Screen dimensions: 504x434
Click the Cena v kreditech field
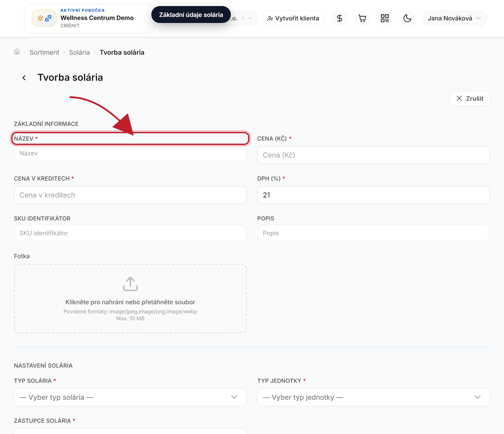[130, 195]
